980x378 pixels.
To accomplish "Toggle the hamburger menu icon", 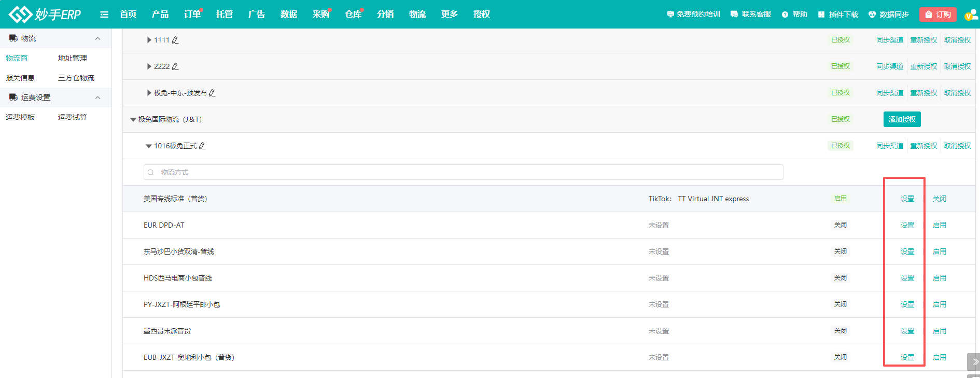I will [104, 15].
